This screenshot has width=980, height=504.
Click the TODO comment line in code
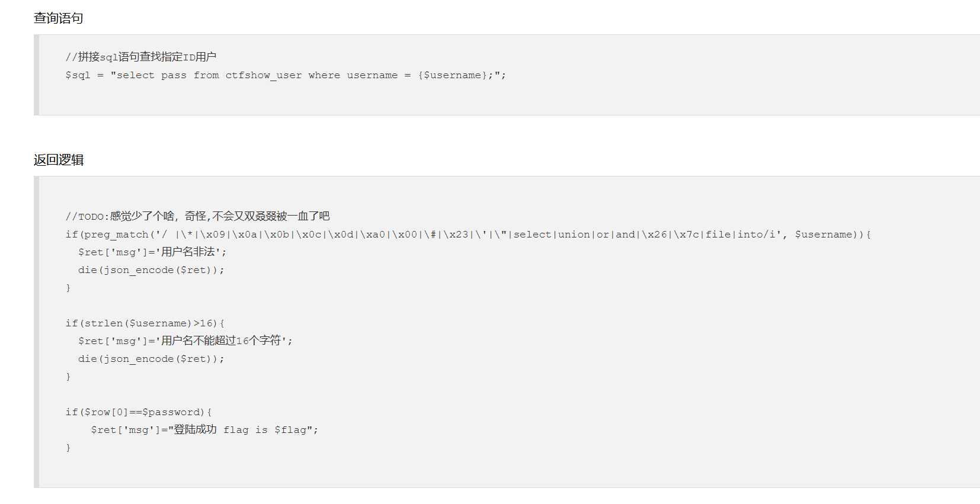pos(197,216)
